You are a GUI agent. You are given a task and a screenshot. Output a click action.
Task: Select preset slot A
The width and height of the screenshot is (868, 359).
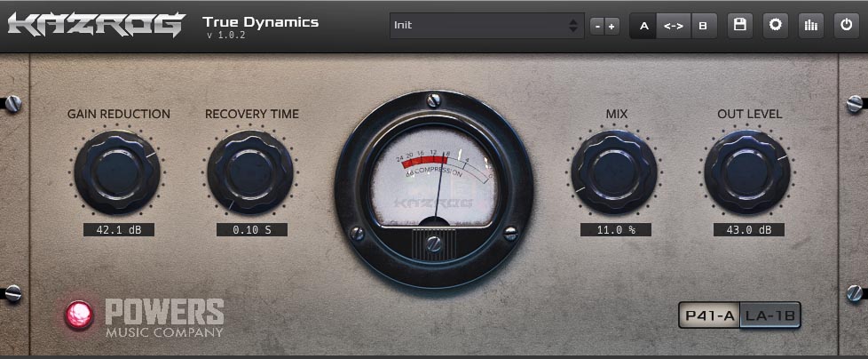[x=643, y=26]
